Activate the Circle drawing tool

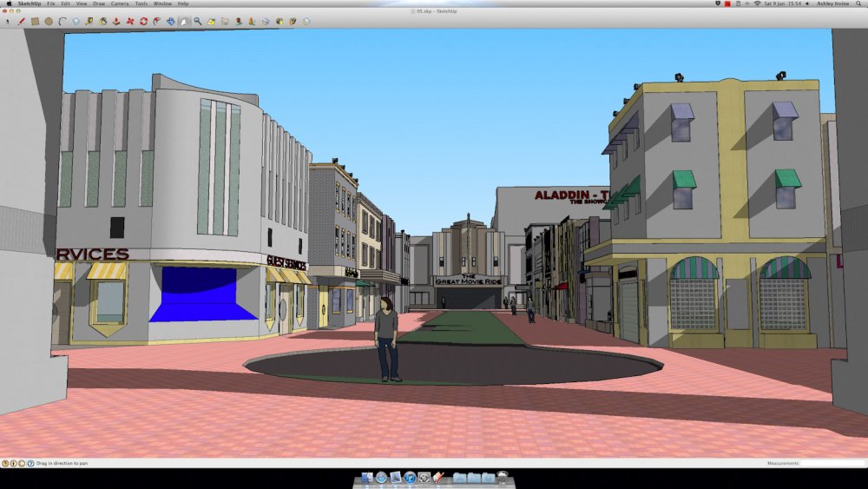pyautogui.click(x=49, y=21)
